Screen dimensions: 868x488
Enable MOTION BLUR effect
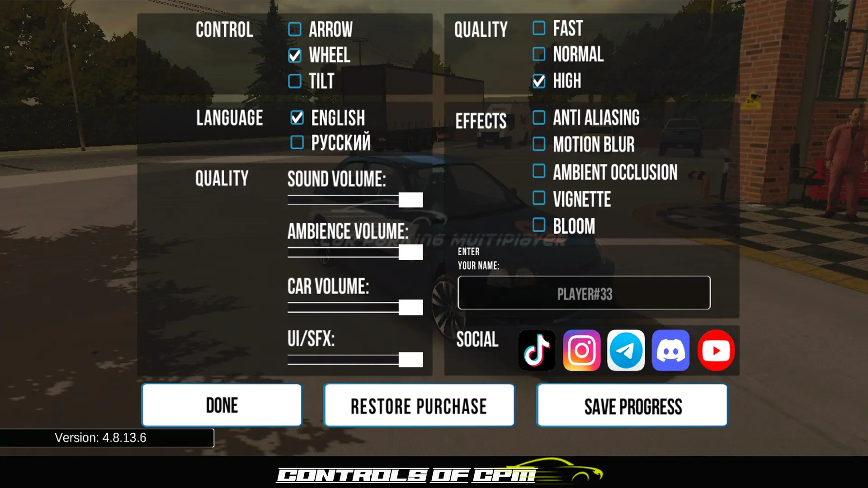539,144
